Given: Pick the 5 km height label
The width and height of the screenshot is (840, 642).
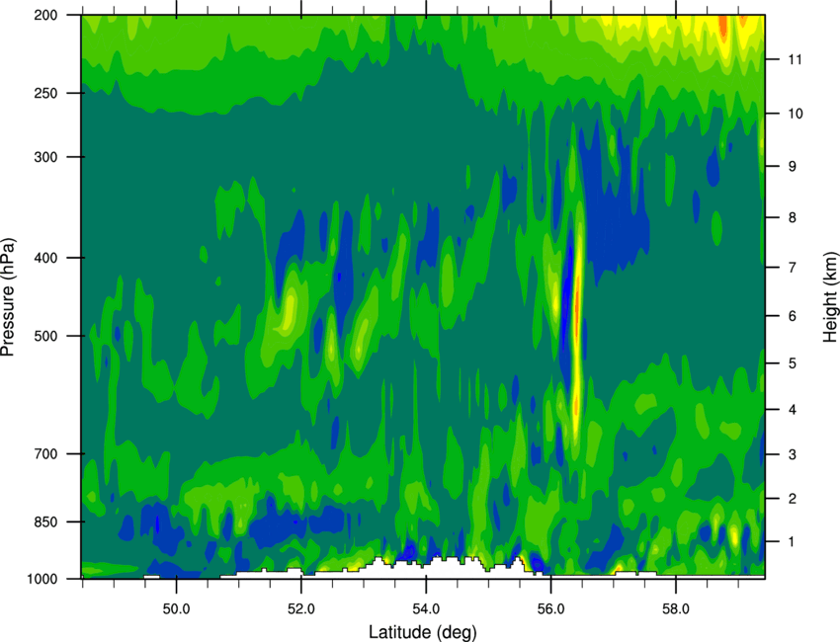Looking at the screenshot, I should (792, 363).
